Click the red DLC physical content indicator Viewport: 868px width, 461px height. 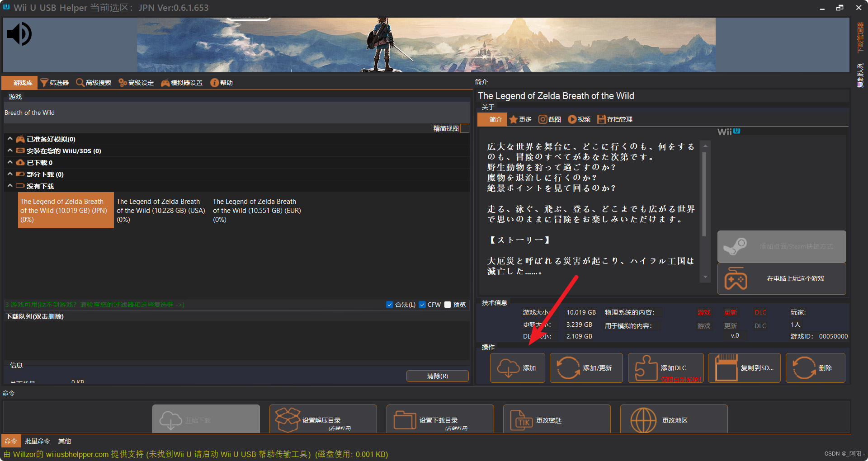[760, 312]
